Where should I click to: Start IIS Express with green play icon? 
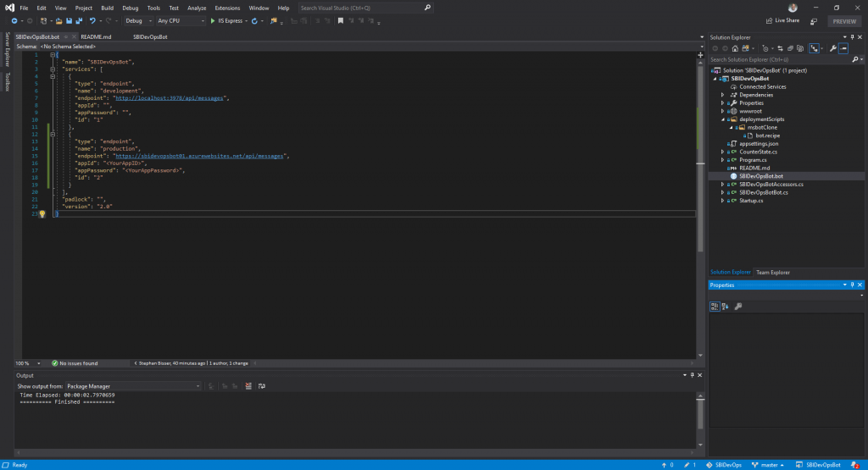click(x=213, y=21)
